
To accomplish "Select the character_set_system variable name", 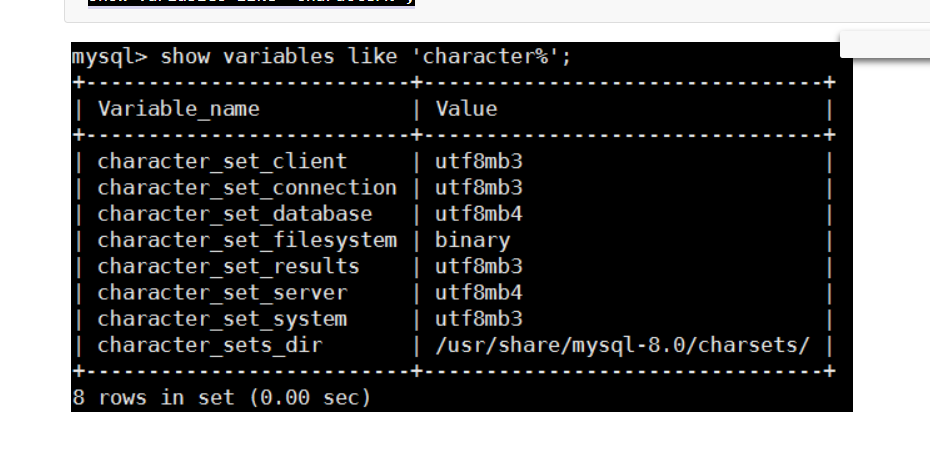I will 222,319.
